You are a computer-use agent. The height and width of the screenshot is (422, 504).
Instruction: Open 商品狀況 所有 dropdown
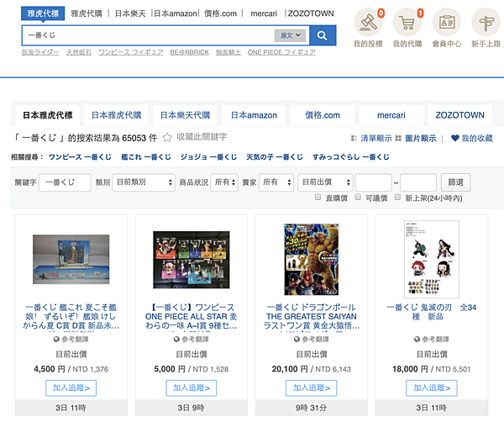(x=224, y=182)
